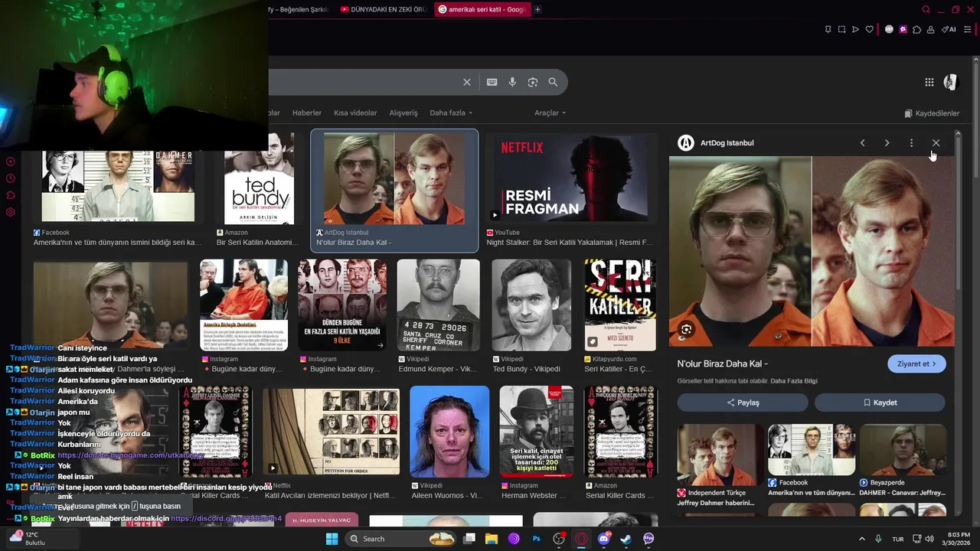
Task: Clear the Google search box with X
Action: point(467,82)
